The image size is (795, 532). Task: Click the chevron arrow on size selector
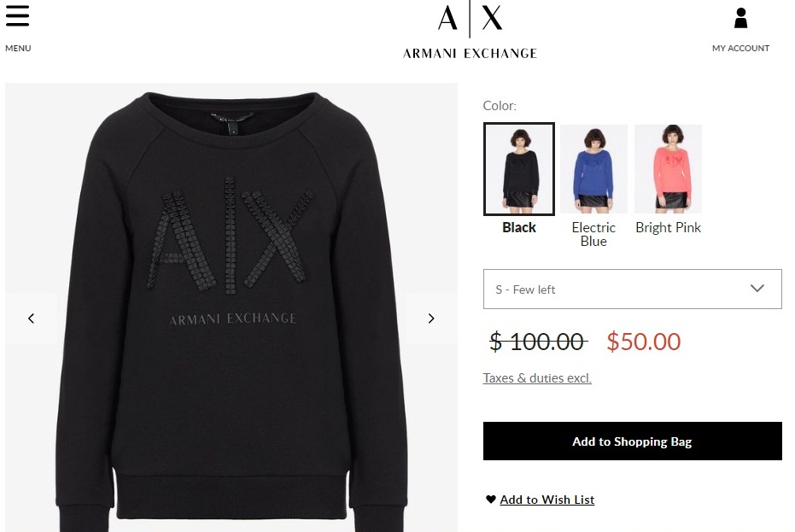tap(757, 288)
